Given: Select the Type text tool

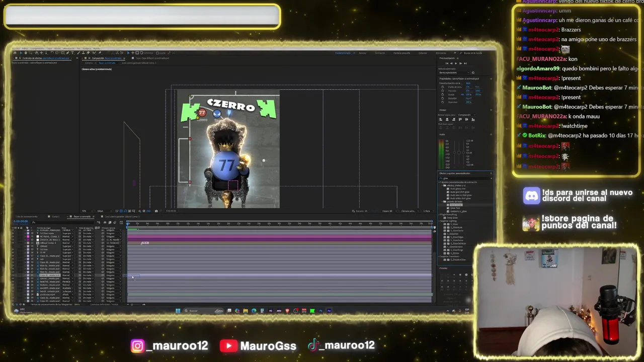Looking at the screenshot, I should pos(72,53).
